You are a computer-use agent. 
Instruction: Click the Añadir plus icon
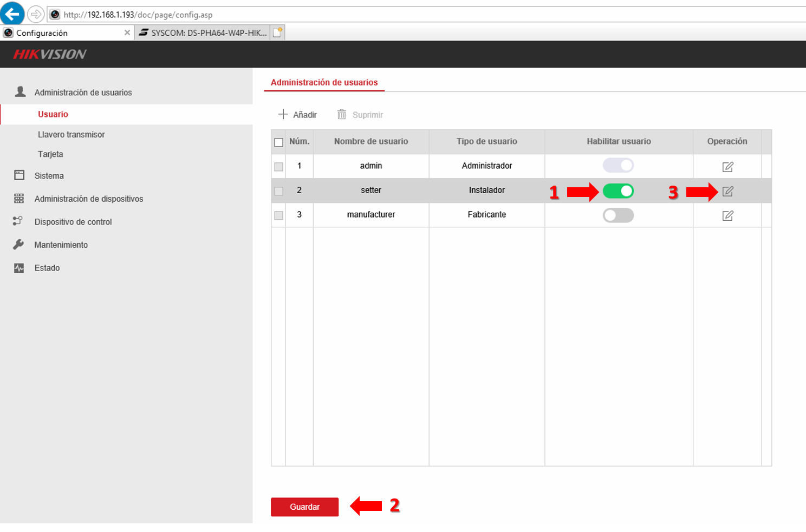tap(283, 114)
